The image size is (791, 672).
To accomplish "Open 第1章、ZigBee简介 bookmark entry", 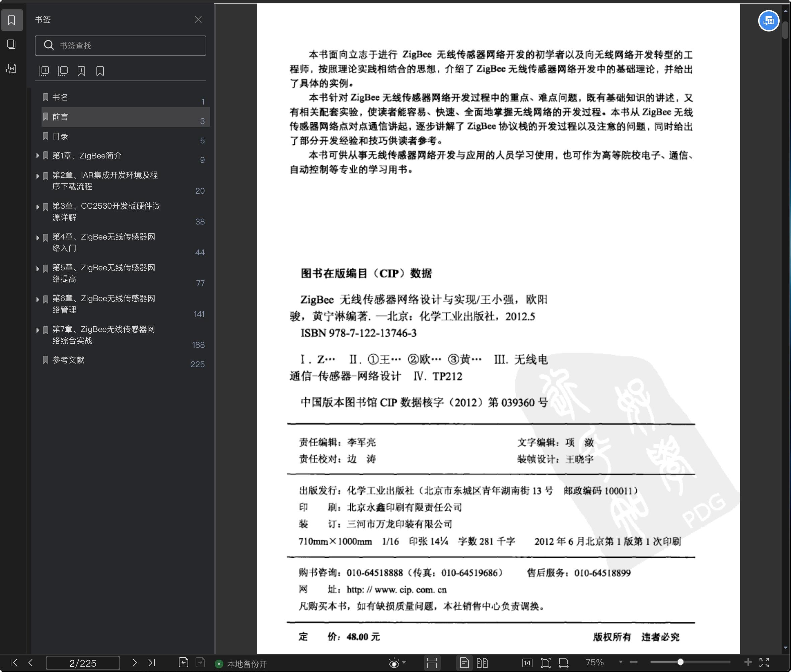I will (87, 155).
